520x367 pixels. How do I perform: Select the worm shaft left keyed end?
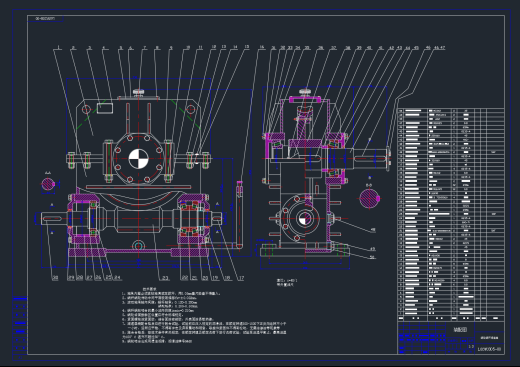pos(54,219)
